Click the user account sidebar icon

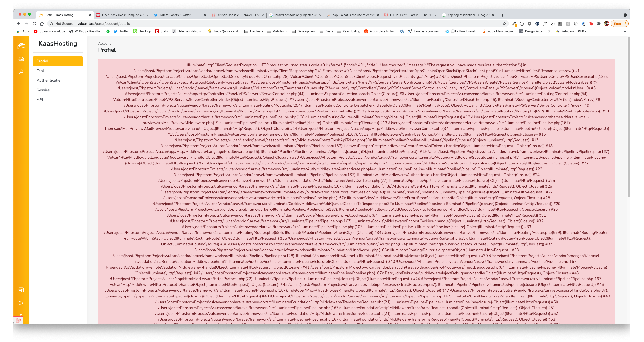click(21, 72)
